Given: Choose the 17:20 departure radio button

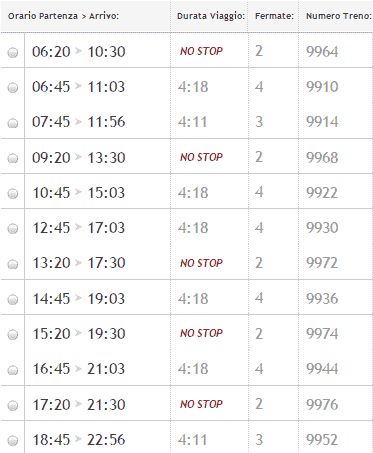Looking at the screenshot, I should (13, 405).
